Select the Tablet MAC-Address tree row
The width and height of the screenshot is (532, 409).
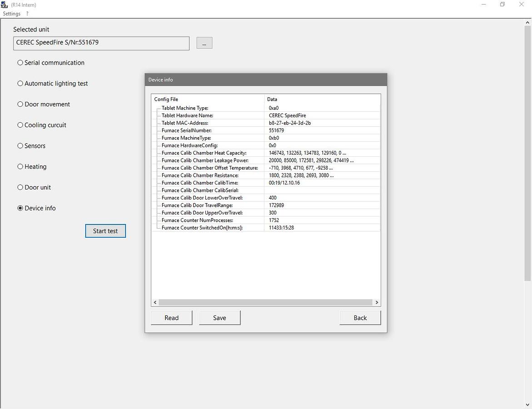(185, 123)
